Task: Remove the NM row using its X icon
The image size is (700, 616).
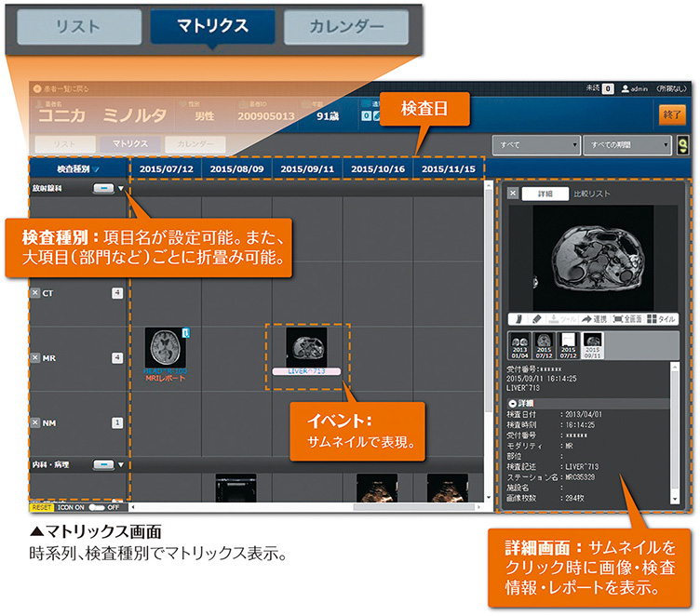Action: (35, 422)
